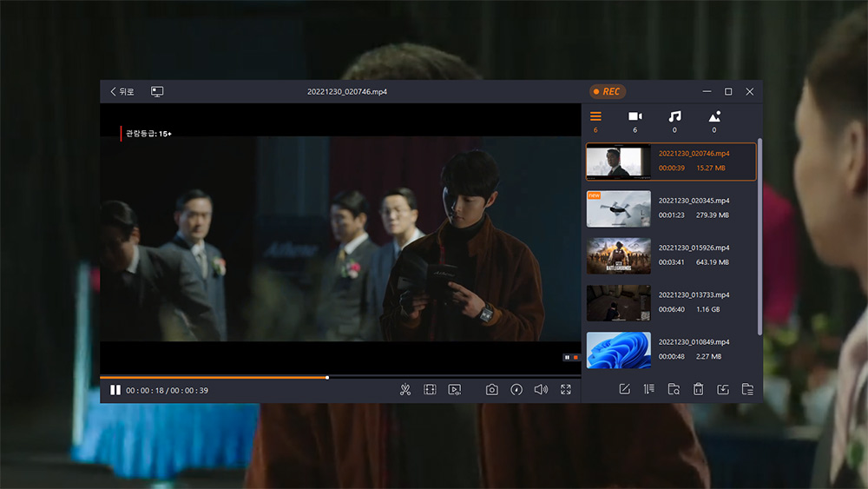
Task: Click file name 20221230_013733.mp4
Action: pyautogui.click(x=694, y=294)
